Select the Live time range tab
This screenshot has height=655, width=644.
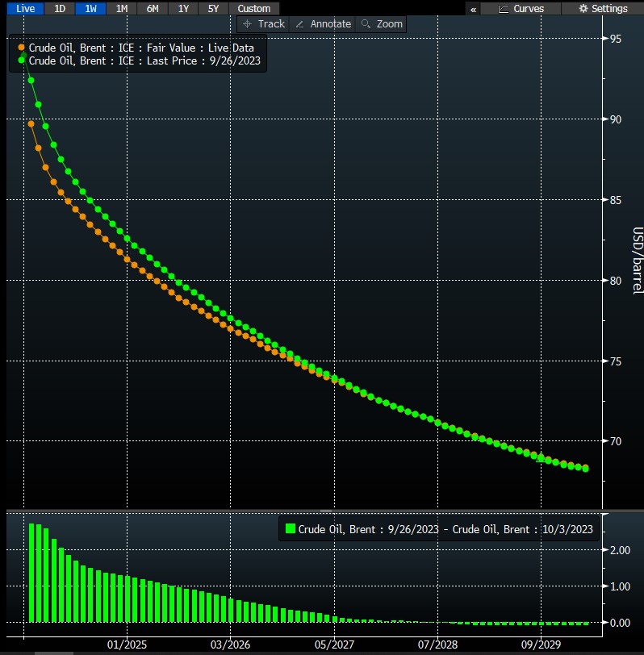[25, 8]
